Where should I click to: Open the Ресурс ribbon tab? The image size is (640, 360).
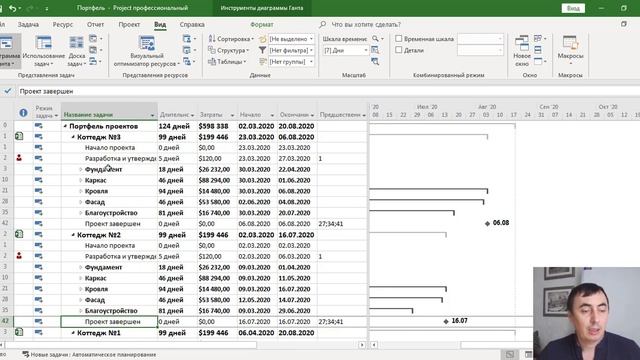pos(62,24)
